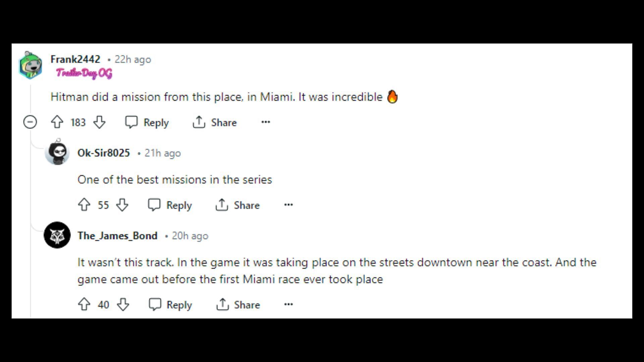The width and height of the screenshot is (644, 362).
Task: Click the downvote arrow on Ok-Sir8025's reply
Action: pyautogui.click(x=122, y=205)
